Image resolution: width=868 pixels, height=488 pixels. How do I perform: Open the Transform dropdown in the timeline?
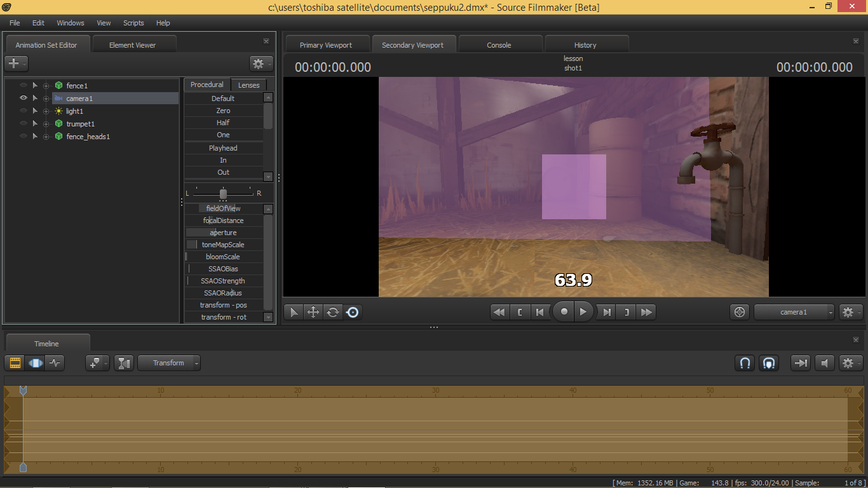coord(169,363)
